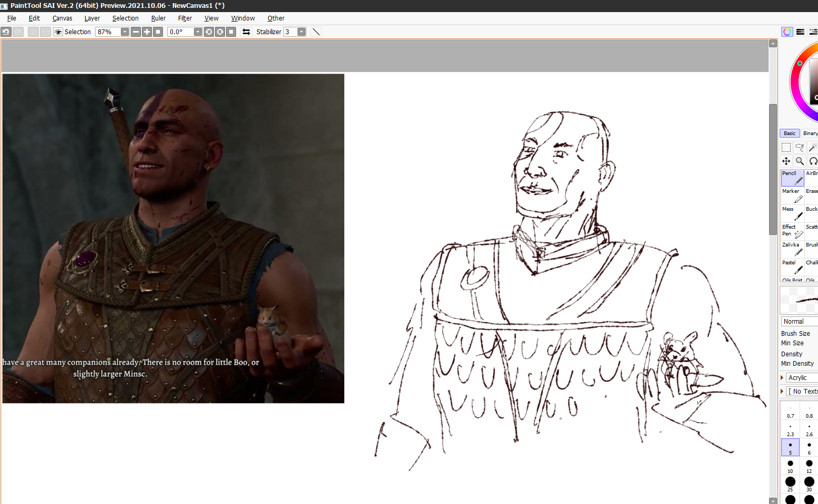Choose brush size 5 preset
Screen dimensions: 818x504
[790, 448]
